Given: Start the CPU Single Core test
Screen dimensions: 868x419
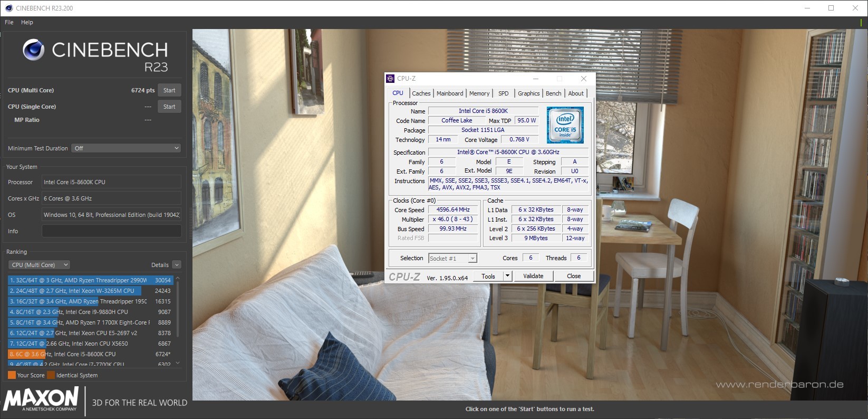Looking at the screenshot, I should (169, 107).
